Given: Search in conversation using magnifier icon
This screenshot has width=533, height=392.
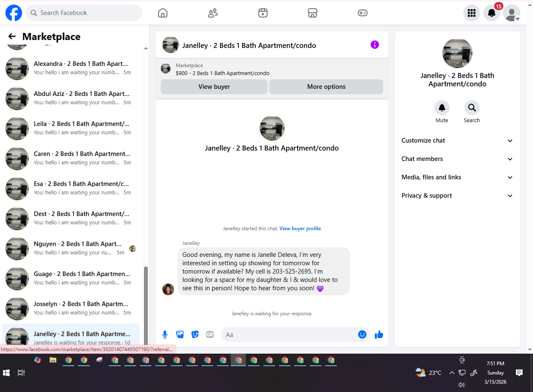Looking at the screenshot, I should coord(472,108).
